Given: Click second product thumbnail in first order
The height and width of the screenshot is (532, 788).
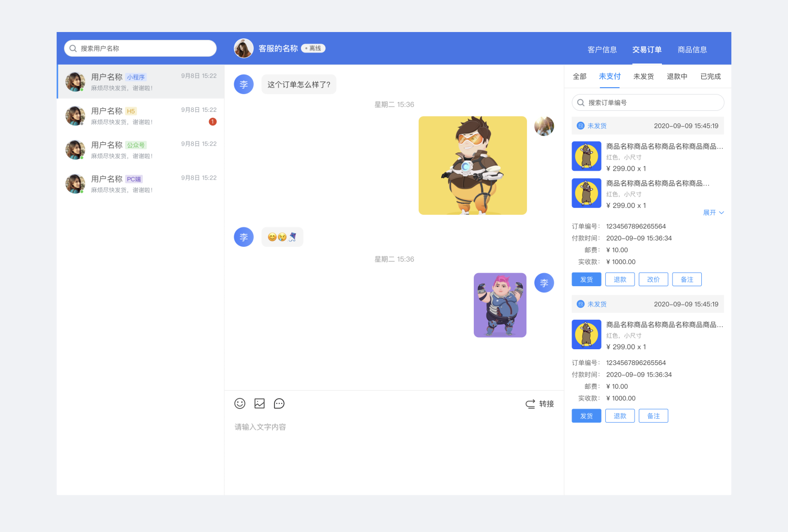Looking at the screenshot, I should [586, 193].
